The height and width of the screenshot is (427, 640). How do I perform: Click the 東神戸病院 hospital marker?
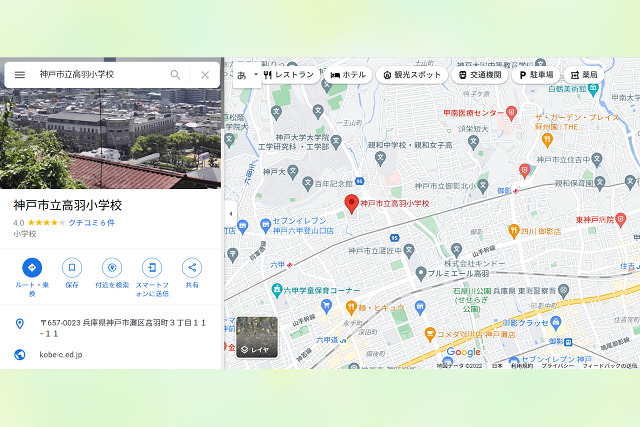pos(620,220)
